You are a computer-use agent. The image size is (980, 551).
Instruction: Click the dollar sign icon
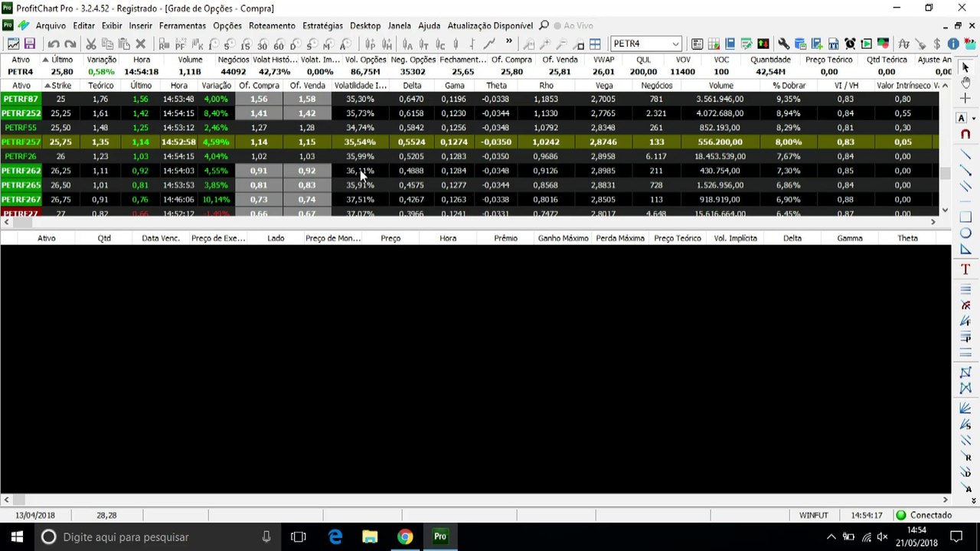937,44
